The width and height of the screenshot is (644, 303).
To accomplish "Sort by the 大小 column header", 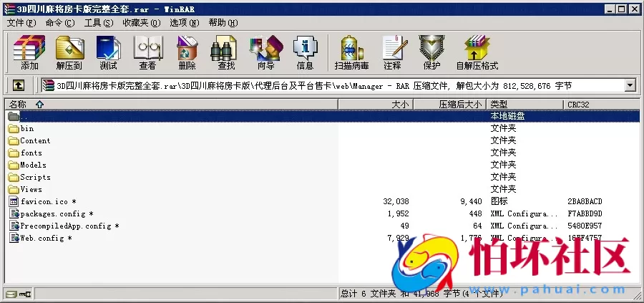I will coord(376,105).
